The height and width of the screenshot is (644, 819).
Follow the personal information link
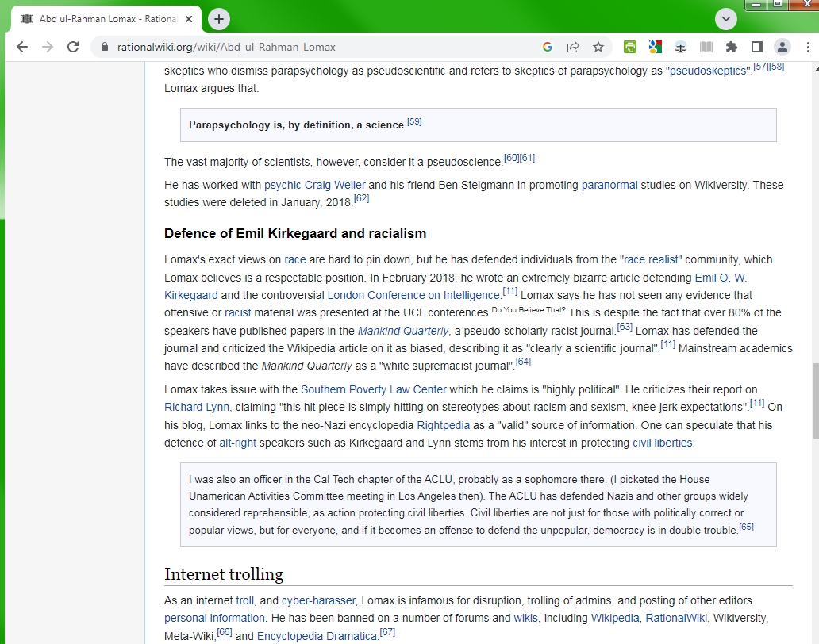(x=214, y=618)
